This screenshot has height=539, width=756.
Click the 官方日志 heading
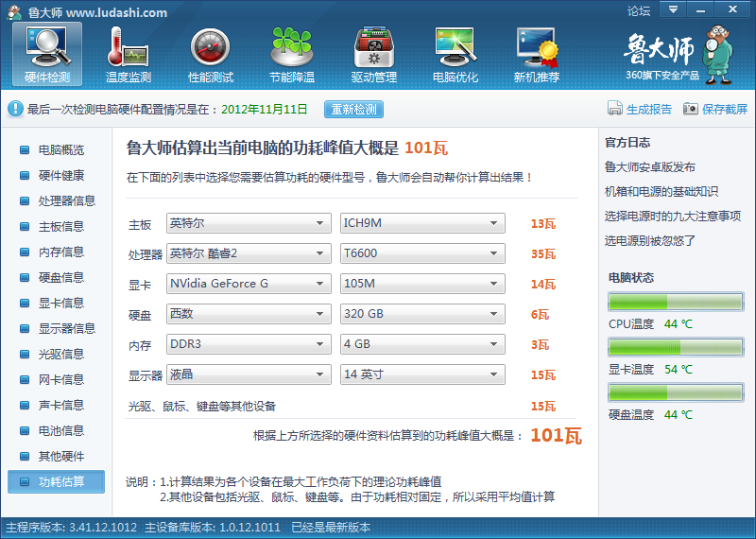click(x=627, y=143)
